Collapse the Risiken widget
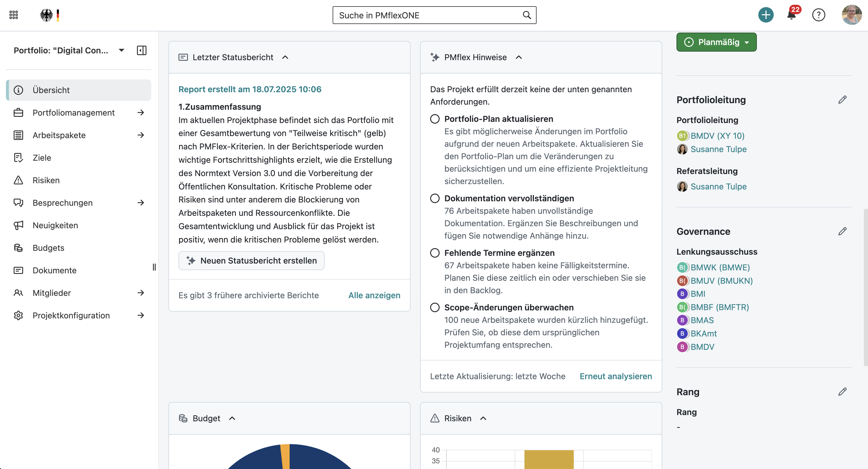This screenshot has width=868, height=469. tap(483, 419)
